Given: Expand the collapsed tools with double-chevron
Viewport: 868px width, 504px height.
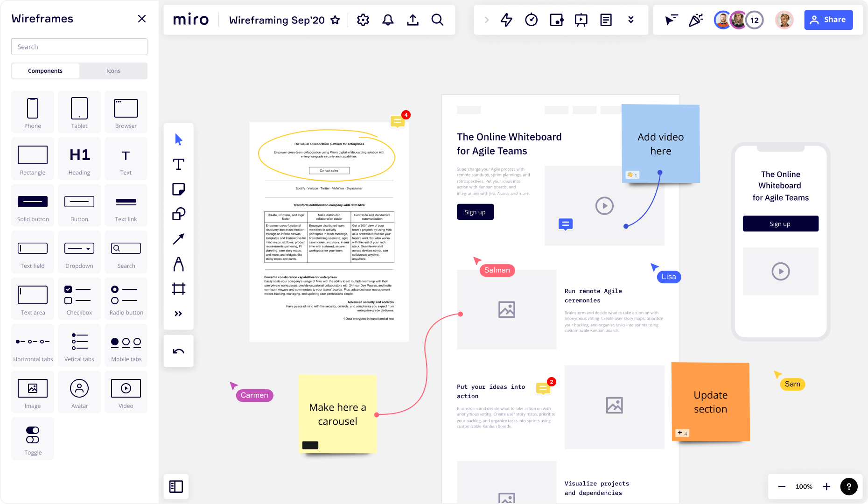Looking at the screenshot, I should (178, 314).
